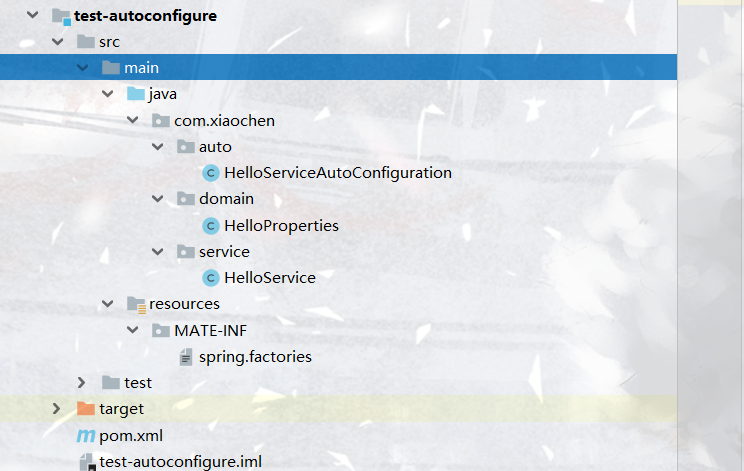Select the spring.factories file
The width and height of the screenshot is (744, 471).
click(x=255, y=357)
